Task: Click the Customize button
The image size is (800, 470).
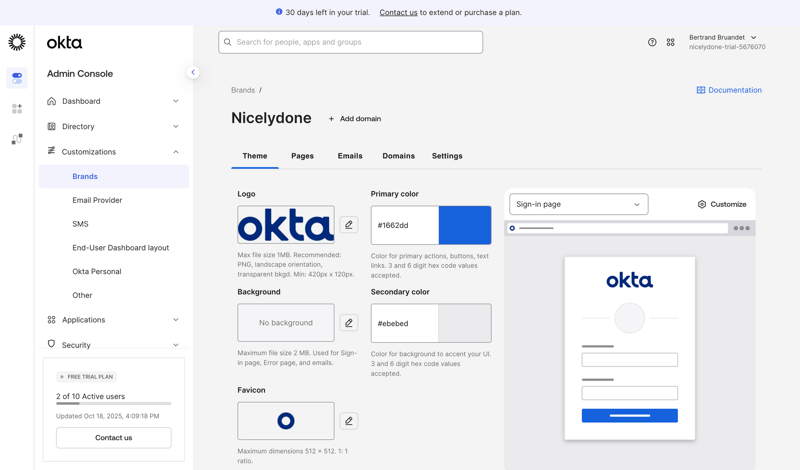Action: click(722, 204)
